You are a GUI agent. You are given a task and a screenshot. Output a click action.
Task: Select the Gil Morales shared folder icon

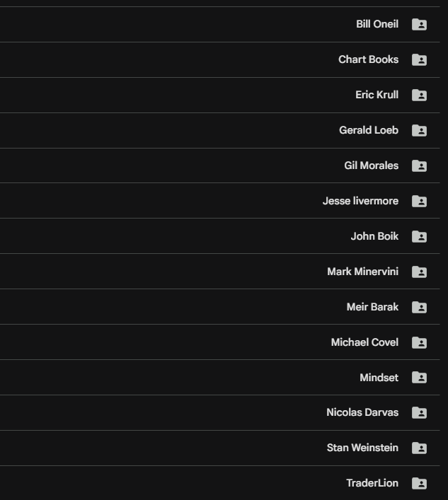[x=419, y=165]
